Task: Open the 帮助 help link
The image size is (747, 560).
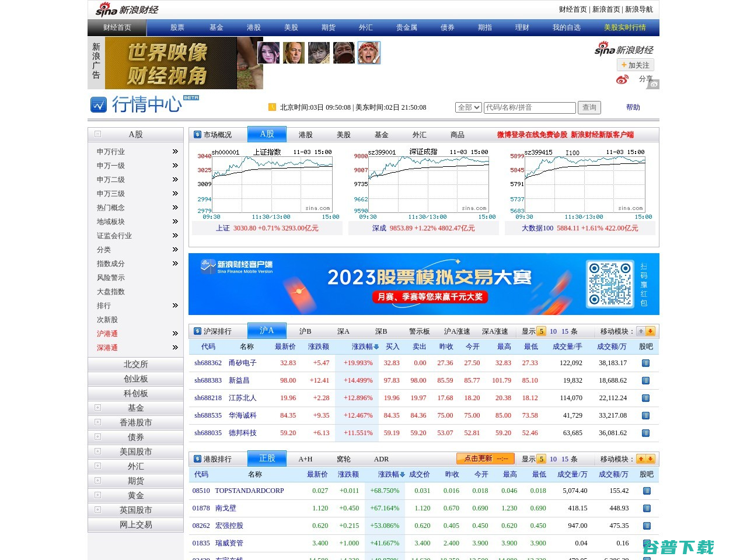Action: [633, 107]
